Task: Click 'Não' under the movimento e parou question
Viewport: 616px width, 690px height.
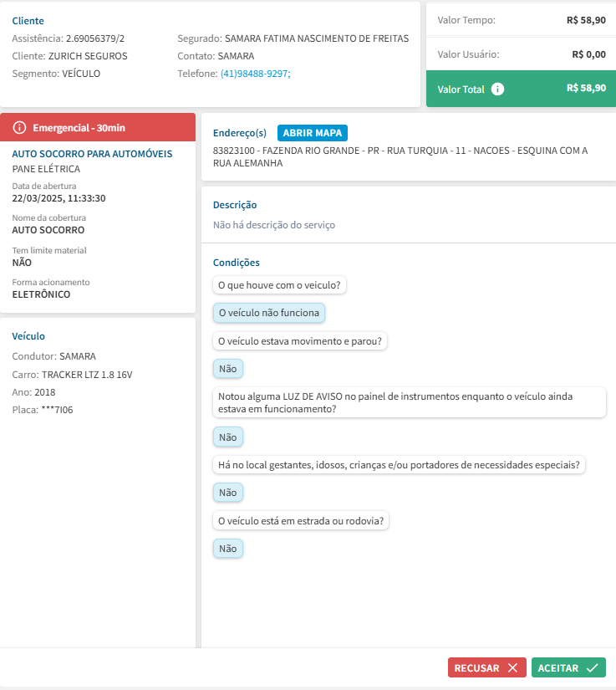Action: point(227,369)
